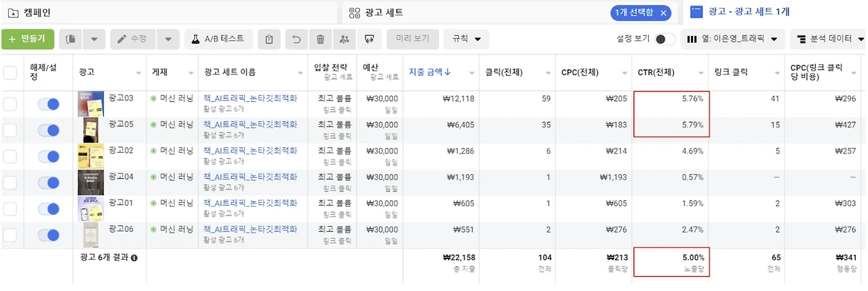Click the 광고05 ad thumbnail image
This screenshot has width=868, height=291.
[90, 130]
